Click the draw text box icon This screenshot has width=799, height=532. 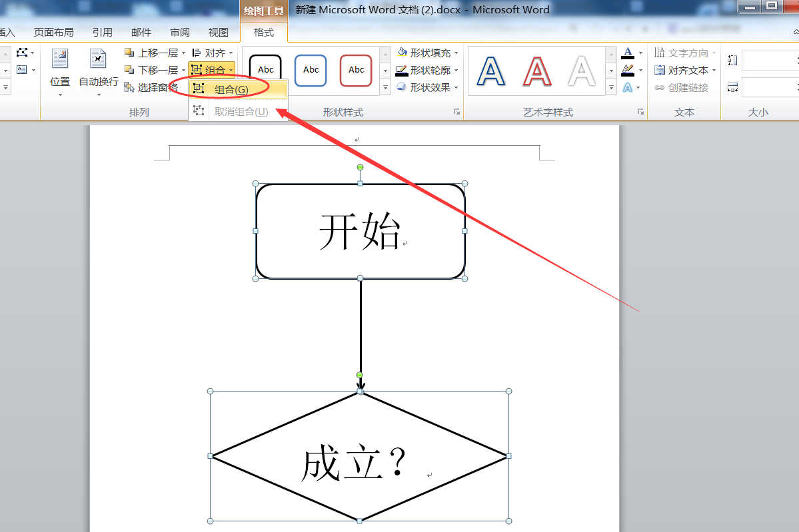click(x=21, y=70)
